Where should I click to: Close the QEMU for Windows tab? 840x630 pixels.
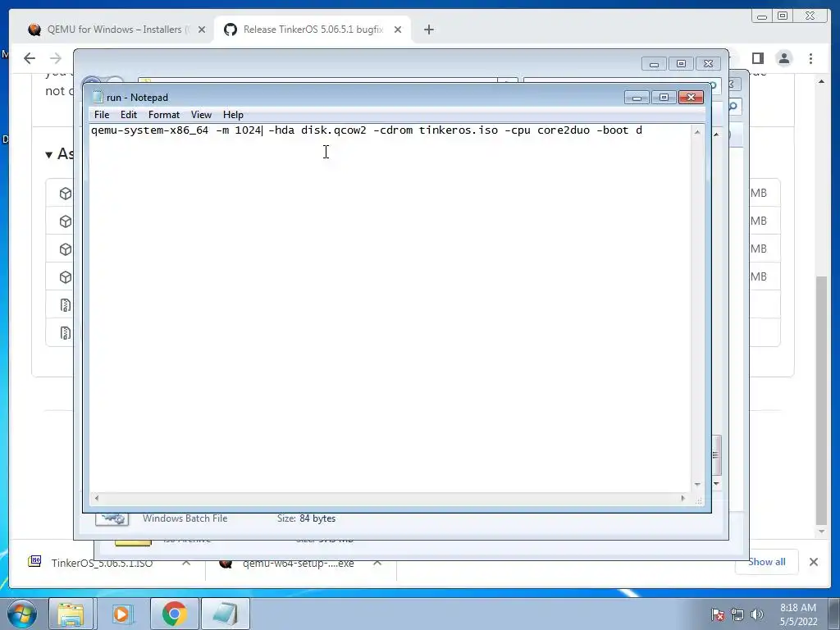tap(202, 30)
